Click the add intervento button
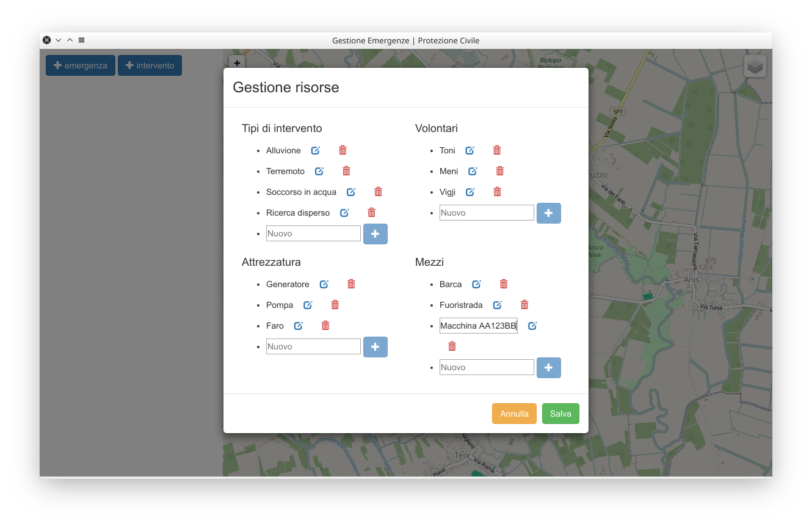 (150, 65)
